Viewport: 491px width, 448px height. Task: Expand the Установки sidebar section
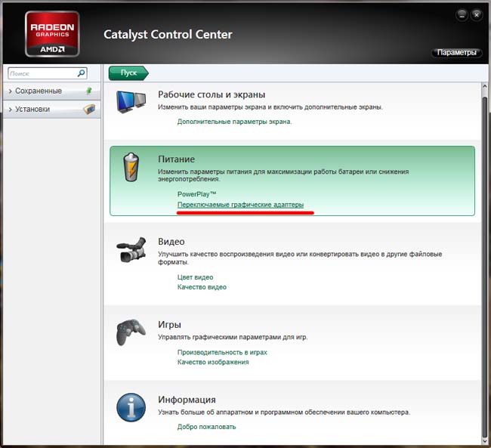coord(33,109)
